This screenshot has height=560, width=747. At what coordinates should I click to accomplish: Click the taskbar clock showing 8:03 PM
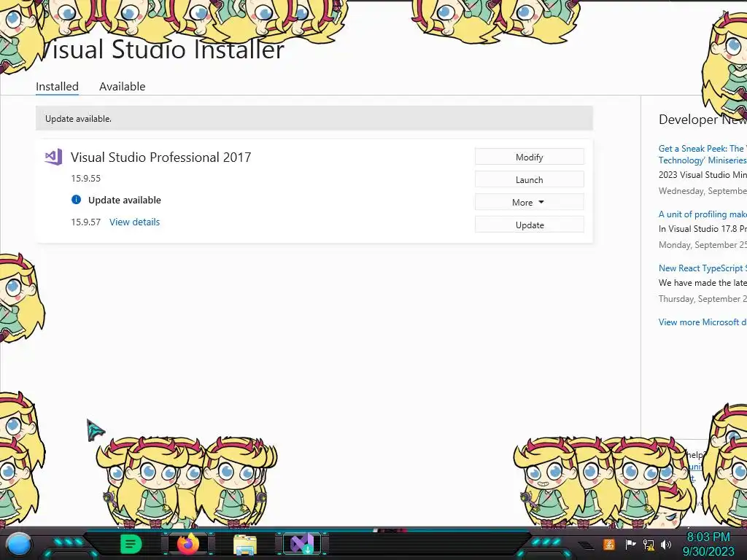708,544
